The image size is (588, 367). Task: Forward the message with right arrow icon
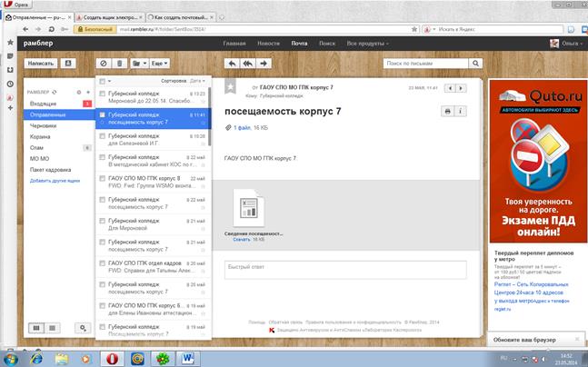pyautogui.click(x=264, y=64)
